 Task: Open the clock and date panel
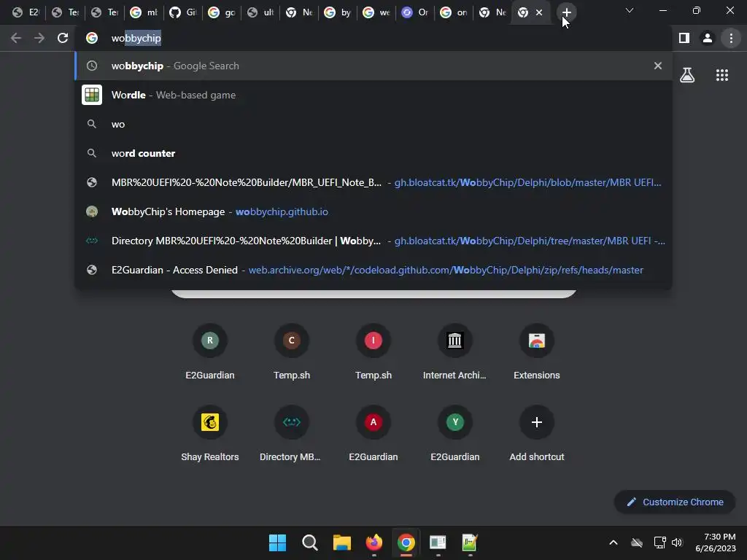coord(716,542)
